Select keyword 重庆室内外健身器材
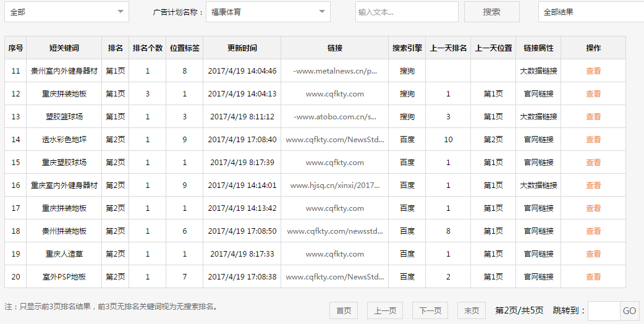644x324 pixels. tap(64, 185)
